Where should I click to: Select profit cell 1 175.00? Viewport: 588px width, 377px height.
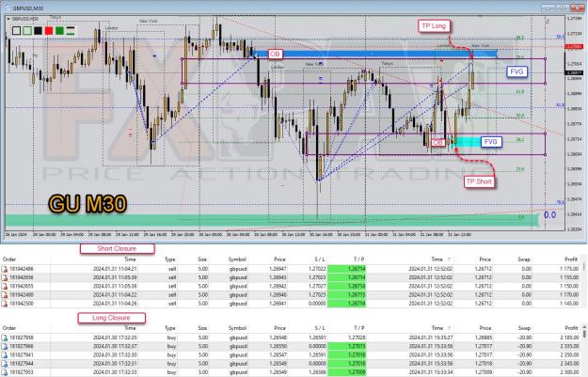click(x=569, y=269)
